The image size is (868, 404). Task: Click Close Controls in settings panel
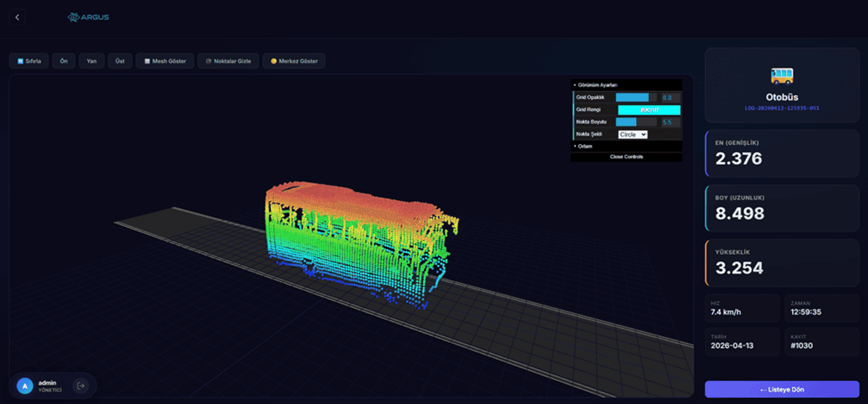(627, 157)
